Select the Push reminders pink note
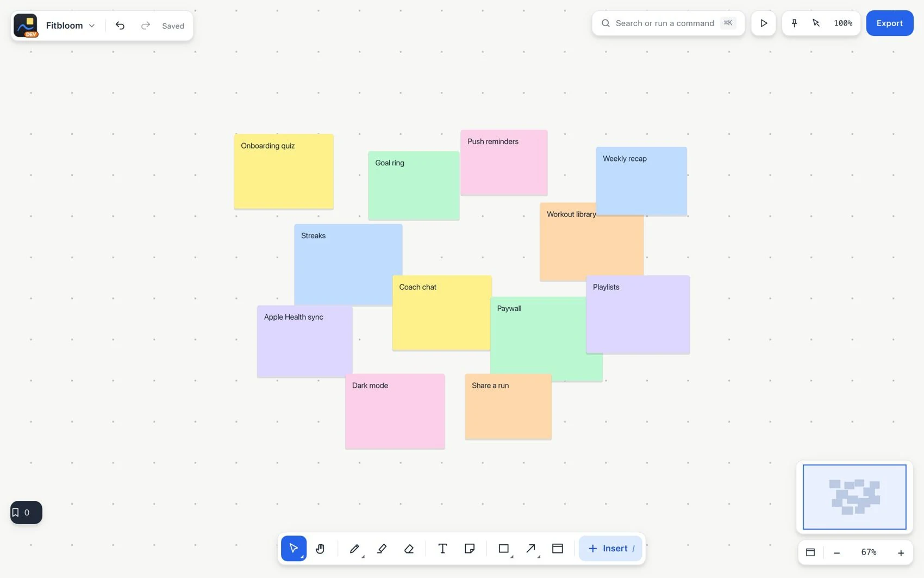Screen dimensions: 924x578 tap(504, 163)
